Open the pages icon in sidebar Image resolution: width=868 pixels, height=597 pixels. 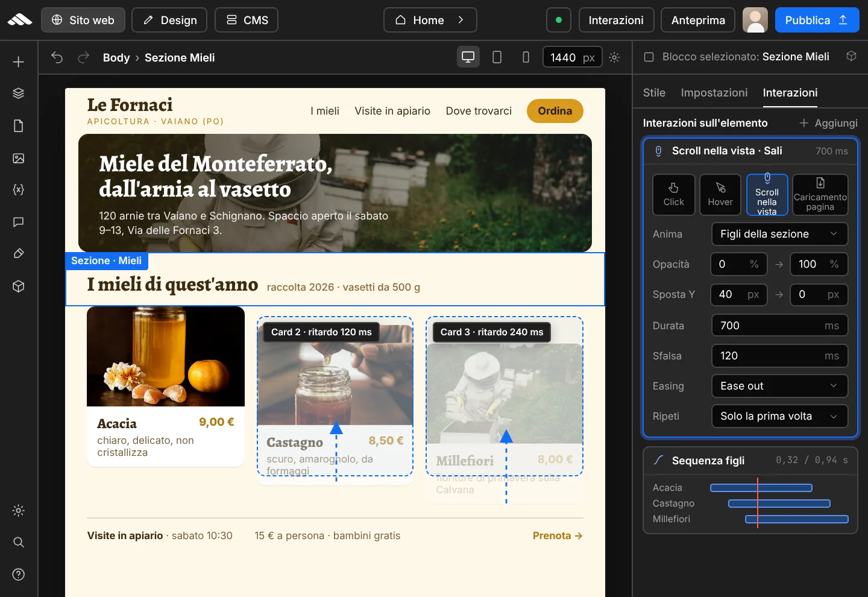coord(19,126)
